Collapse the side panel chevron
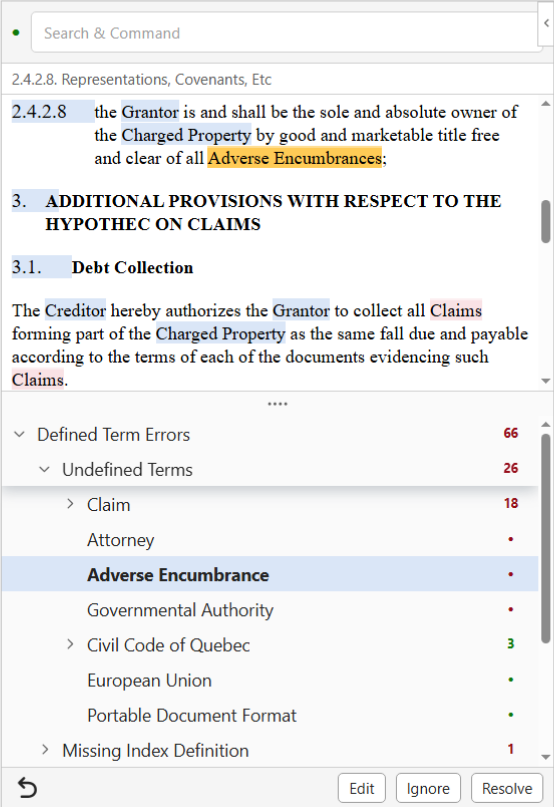 coord(546,23)
